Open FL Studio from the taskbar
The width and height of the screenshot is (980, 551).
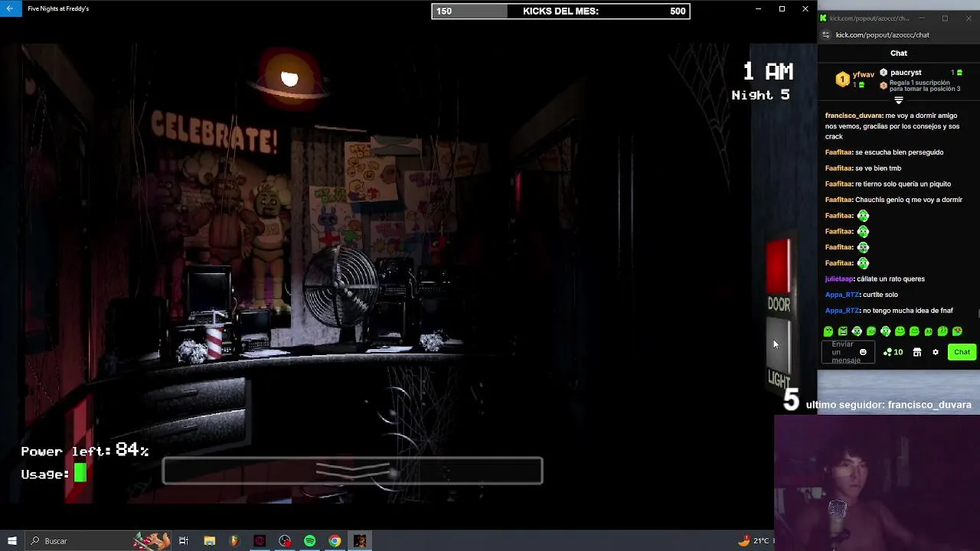234,541
